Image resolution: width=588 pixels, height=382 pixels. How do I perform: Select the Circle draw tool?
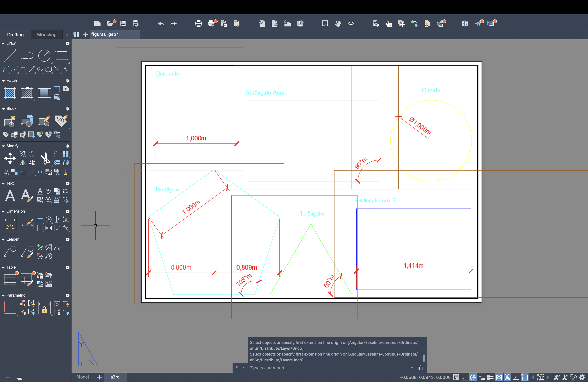click(x=44, y=55)
